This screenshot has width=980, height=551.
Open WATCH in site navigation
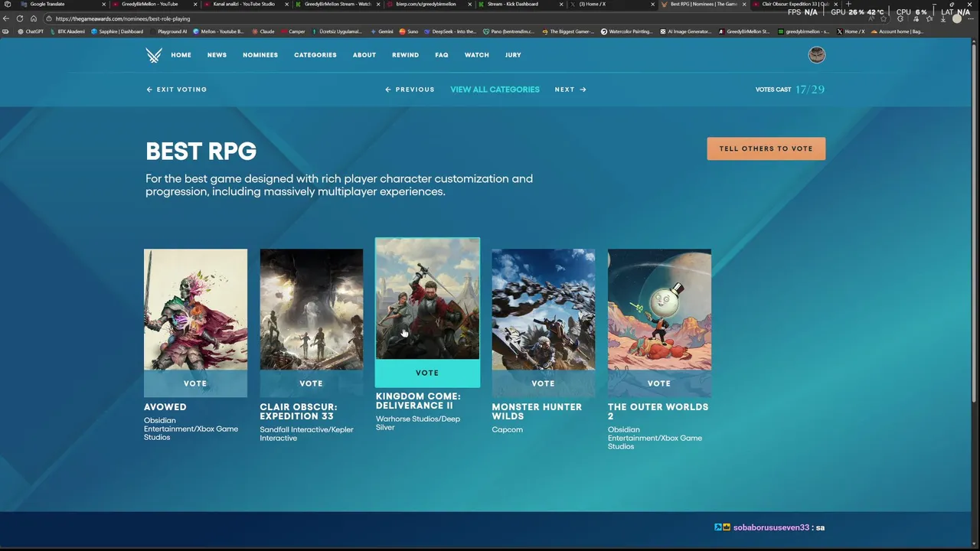477,55
